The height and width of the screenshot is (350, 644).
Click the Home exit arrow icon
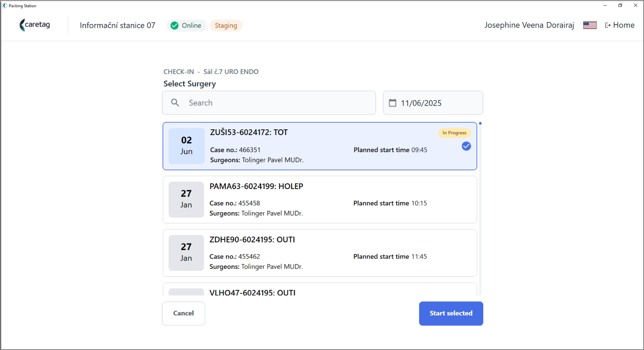click(x=608, y=25)
